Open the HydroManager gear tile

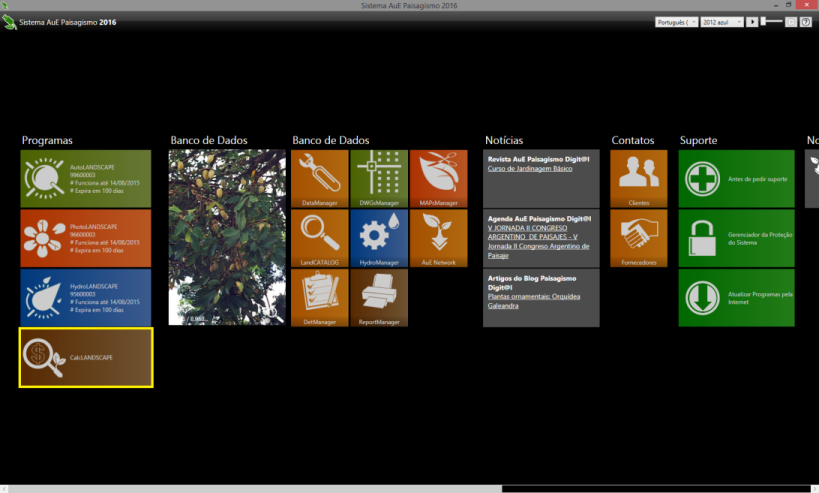tap(379, 238)
